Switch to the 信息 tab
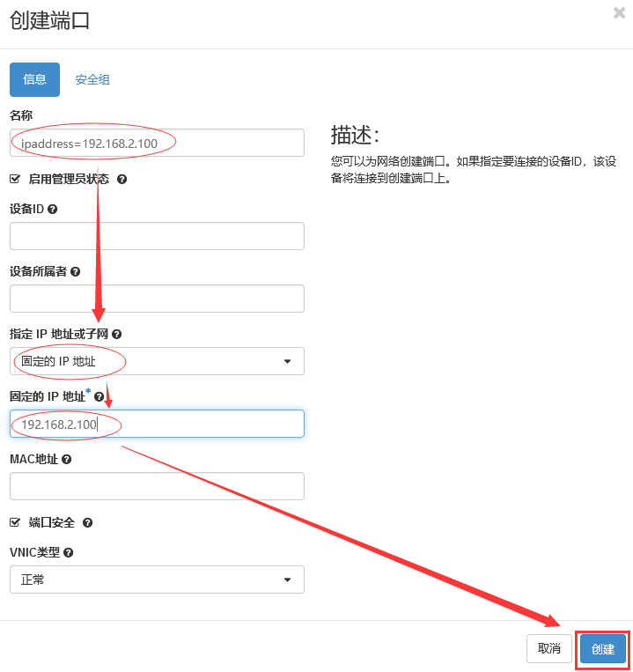 pos(34,80)
